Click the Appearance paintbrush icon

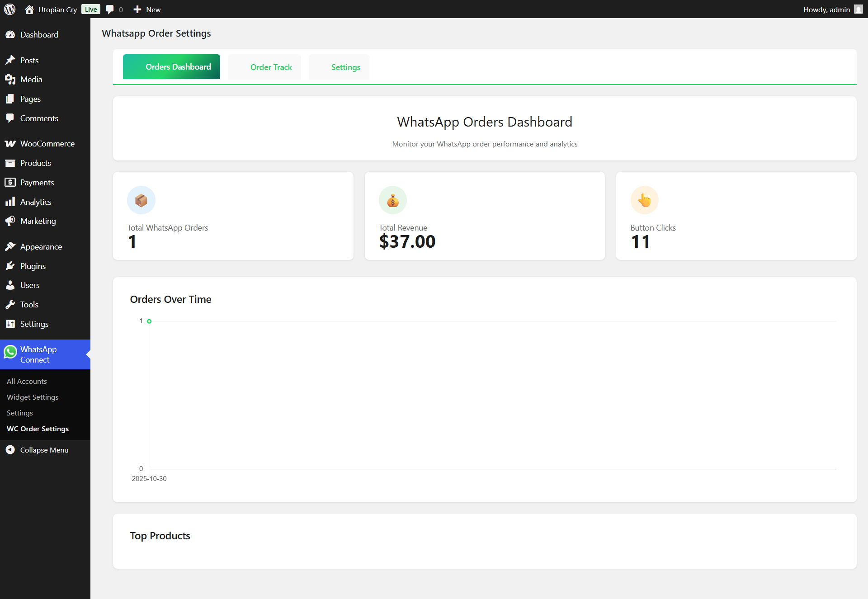(x=11, y=246)
